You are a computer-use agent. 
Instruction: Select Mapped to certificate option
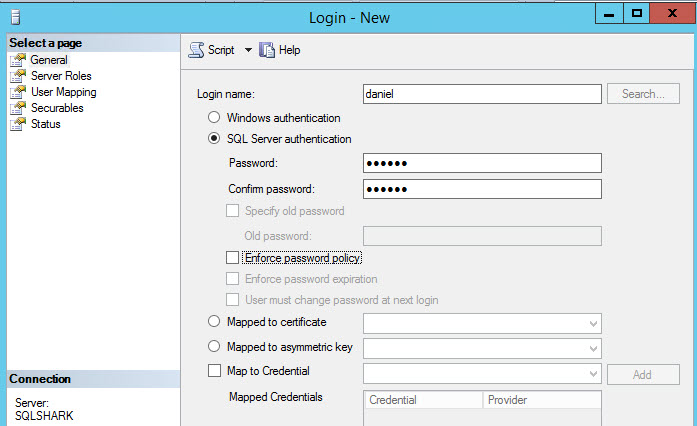pos(214,322)
